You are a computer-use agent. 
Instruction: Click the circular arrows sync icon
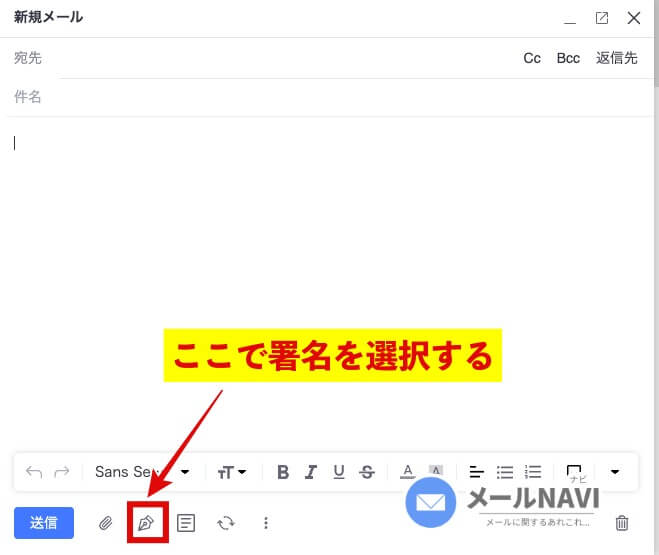pos(226,523)
